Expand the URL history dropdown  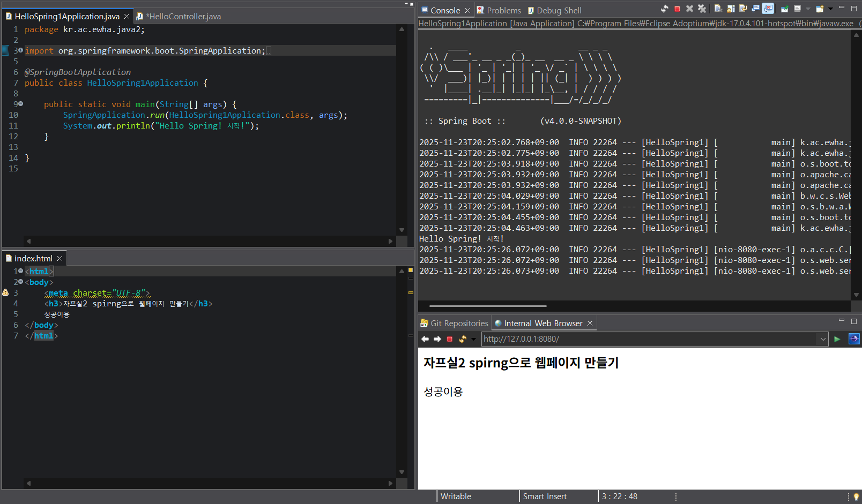823,339
